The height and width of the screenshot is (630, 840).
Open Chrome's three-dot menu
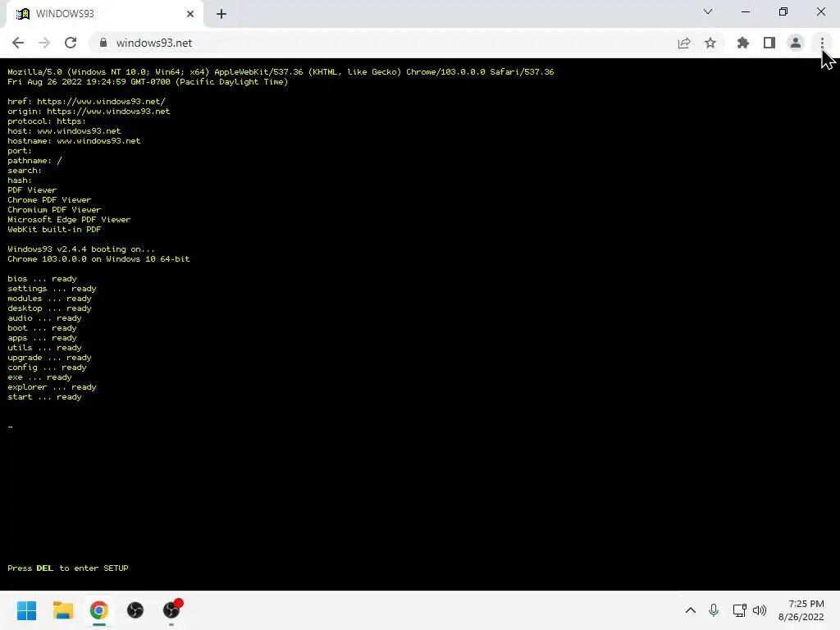tap(822, 43)
